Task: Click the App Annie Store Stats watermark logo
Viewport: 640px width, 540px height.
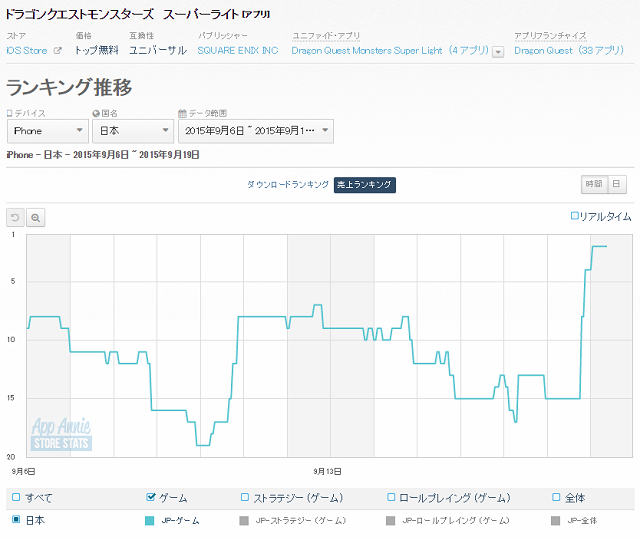Action: pyautogui.click(x=61, y=434)
